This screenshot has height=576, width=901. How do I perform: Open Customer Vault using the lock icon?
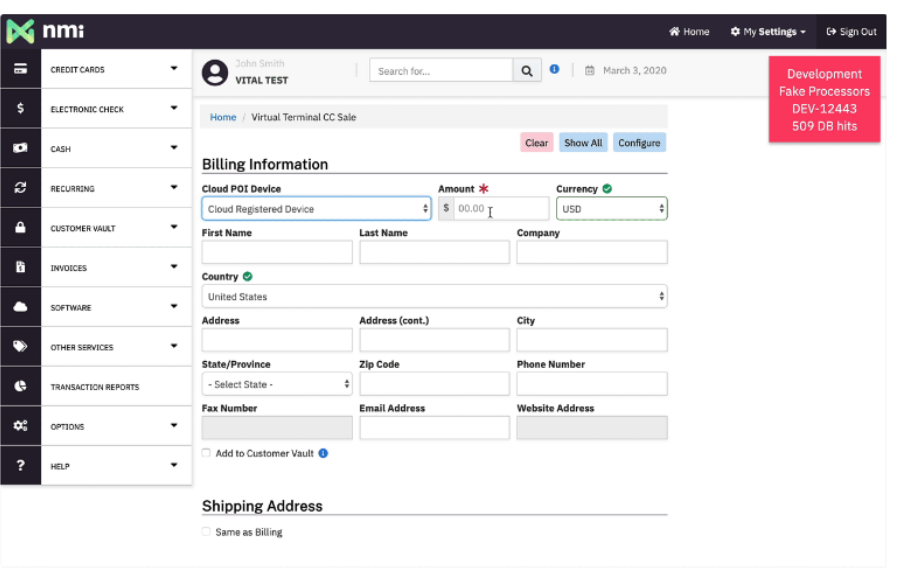[20, 227]
